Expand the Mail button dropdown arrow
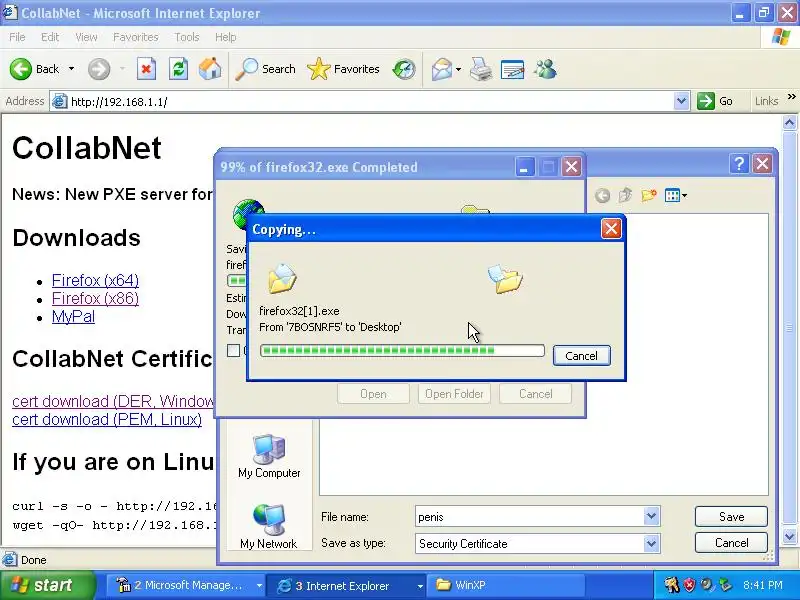800x600 pixels. [458, 69]
